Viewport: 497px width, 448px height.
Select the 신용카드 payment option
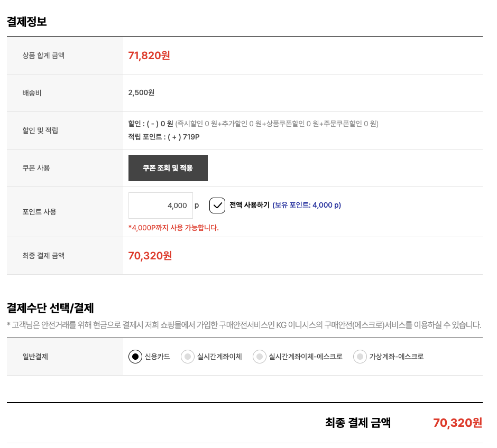click(136, 357)
